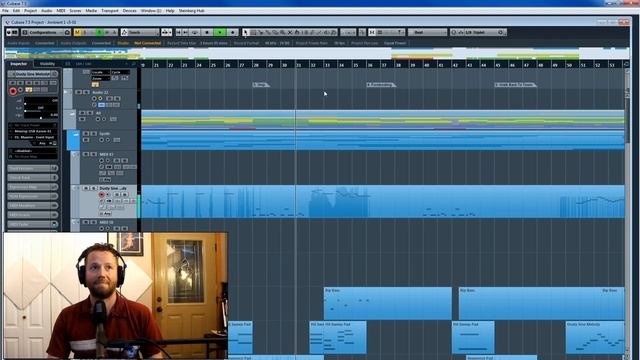Select the Dusty Sine Melody MIDI clip
Viewport: 640px width, 360px height.
click(x=595, y=337)
